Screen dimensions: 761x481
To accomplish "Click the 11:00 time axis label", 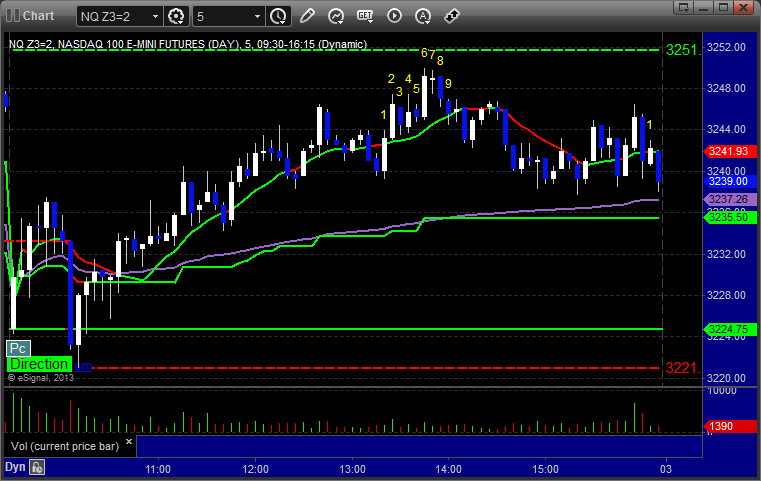I will 158,469.
